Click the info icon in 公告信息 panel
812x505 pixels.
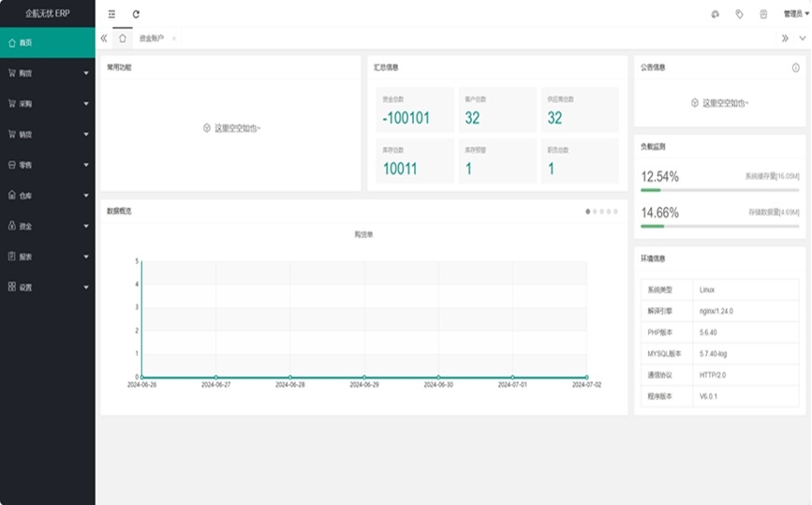[795, 67]
